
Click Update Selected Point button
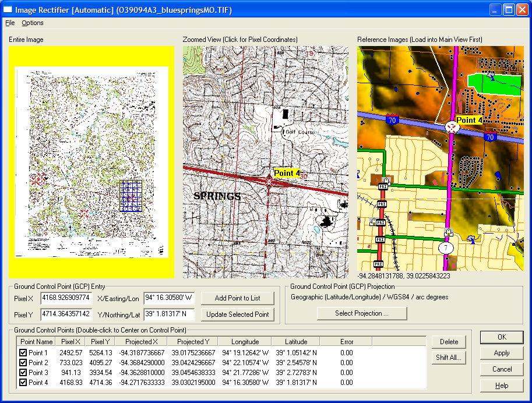pyautogui.click(x=237, y=314)
